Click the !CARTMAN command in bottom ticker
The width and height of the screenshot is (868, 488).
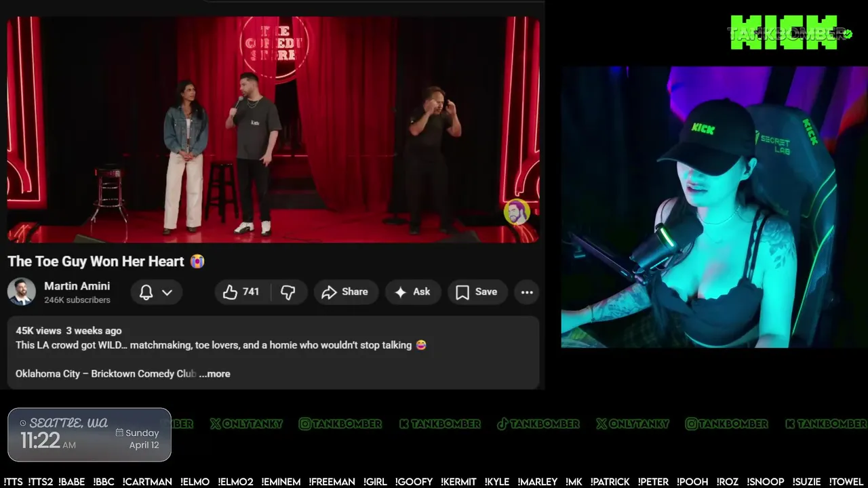click(147, 482)
